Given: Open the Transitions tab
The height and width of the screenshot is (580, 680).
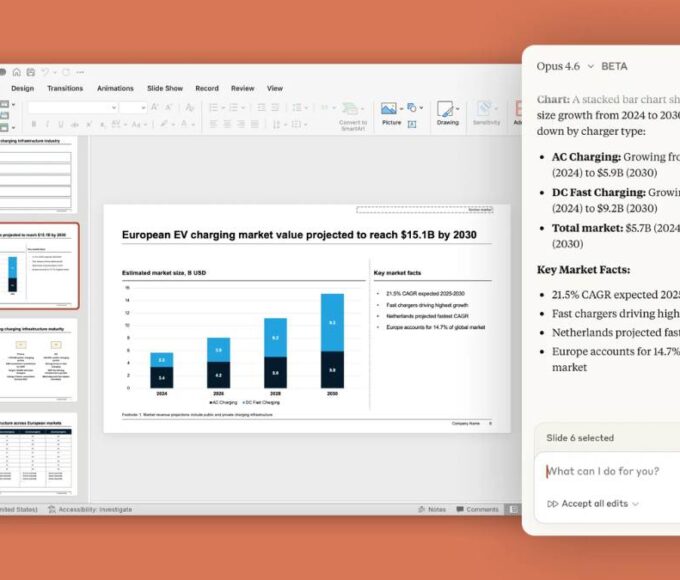Looking at the screenshot, I should (x=65, y=88).
